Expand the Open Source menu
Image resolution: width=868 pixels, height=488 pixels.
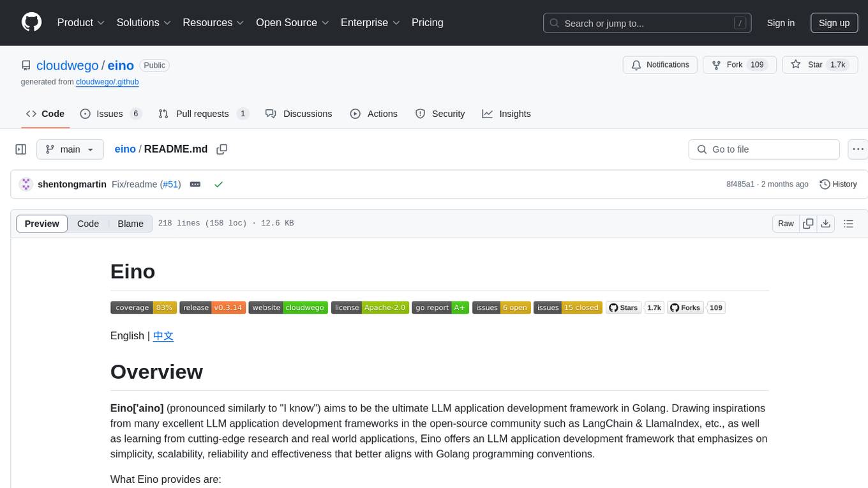292,22
